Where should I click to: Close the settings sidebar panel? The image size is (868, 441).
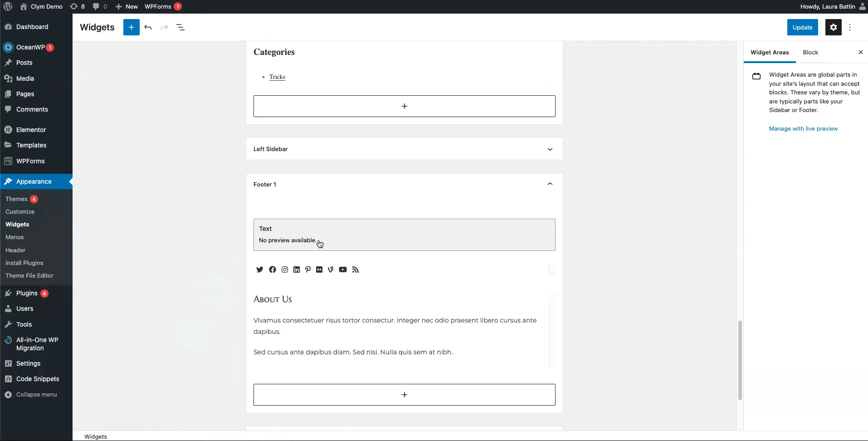[x=860, y=52]
